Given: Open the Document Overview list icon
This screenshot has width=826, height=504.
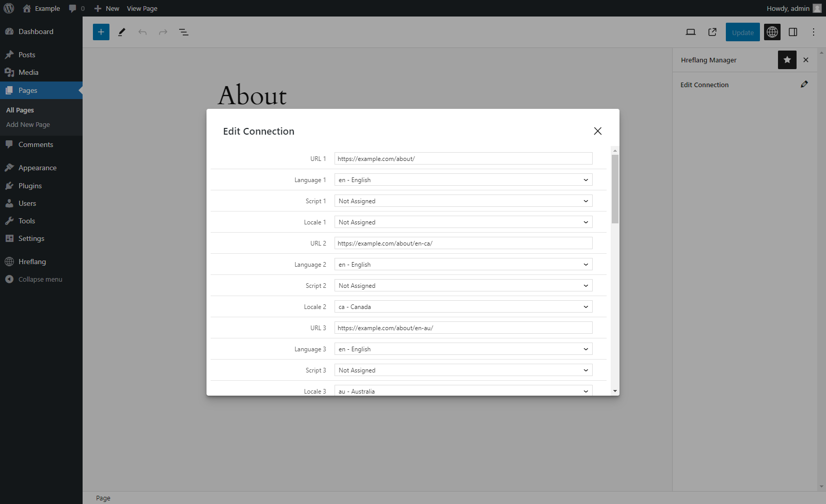Looking at the screenshot, I should click(183, 32).
